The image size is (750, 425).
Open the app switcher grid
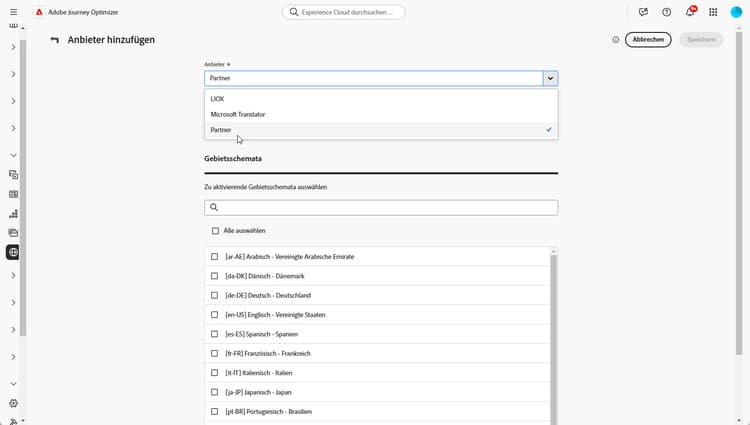tap(713, 12)
